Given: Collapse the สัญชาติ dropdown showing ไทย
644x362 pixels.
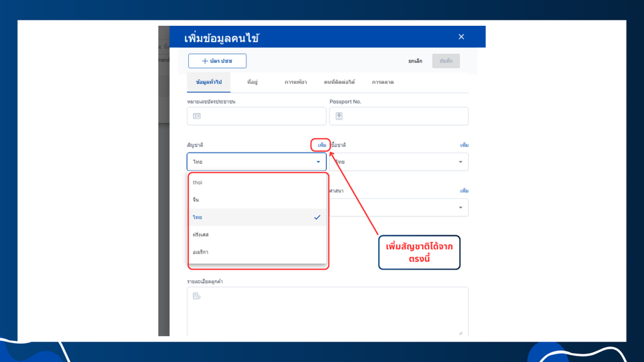Looking at the screenshot, I should 257,162.
